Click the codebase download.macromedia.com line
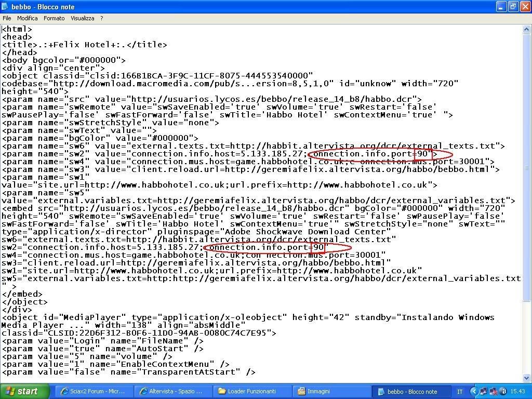Viewport: 532px width, 399px height. [x=230, y=84]
